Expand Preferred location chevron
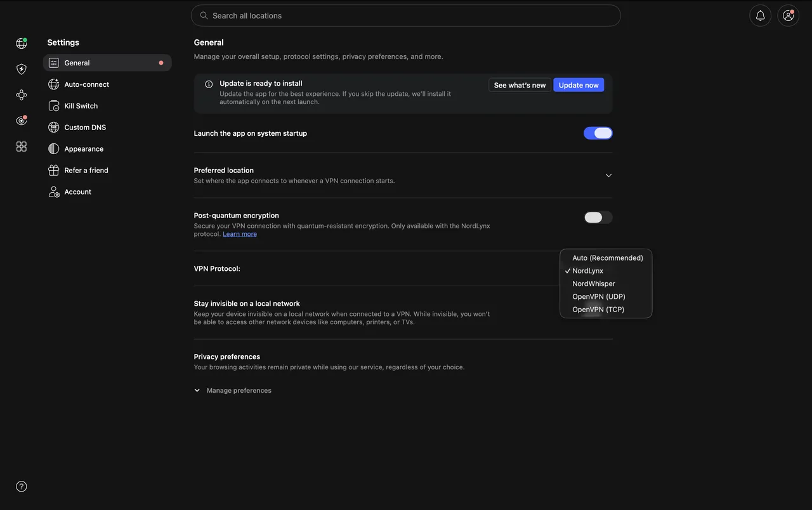The width and height of the screenshot is (812, 510). click(608, 175)
